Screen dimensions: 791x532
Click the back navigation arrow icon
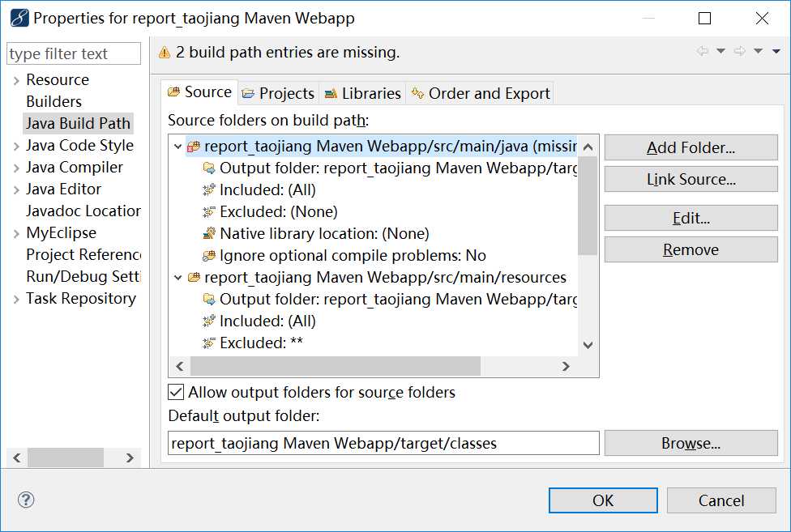(x=702, y=52)
